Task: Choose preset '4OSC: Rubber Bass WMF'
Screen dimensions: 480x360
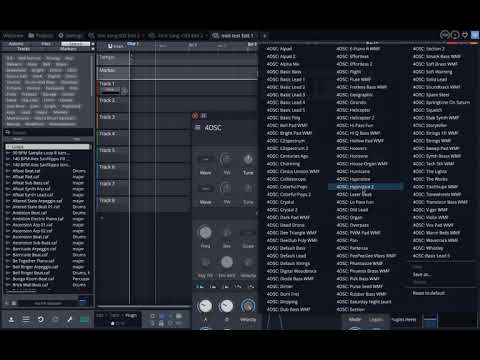Action: (x=361, y=294)
